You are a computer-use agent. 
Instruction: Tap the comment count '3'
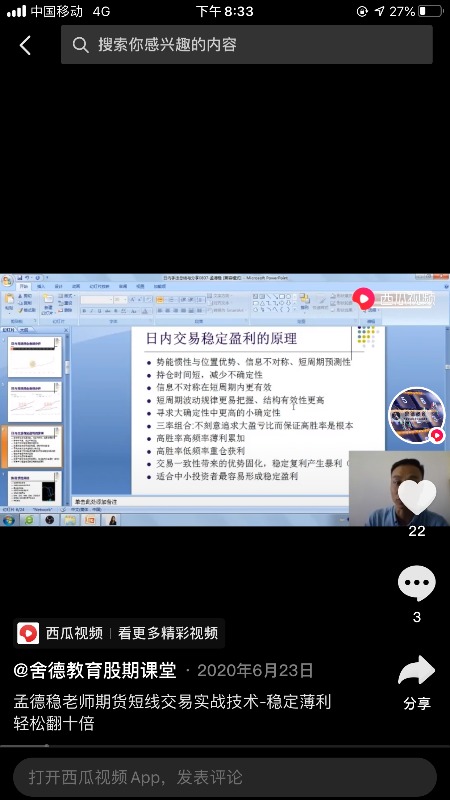click(417, 617)
